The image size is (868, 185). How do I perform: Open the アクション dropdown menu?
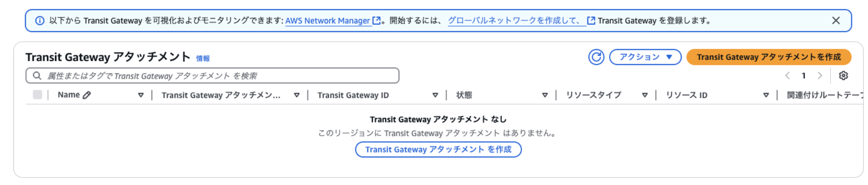point(645,57)
